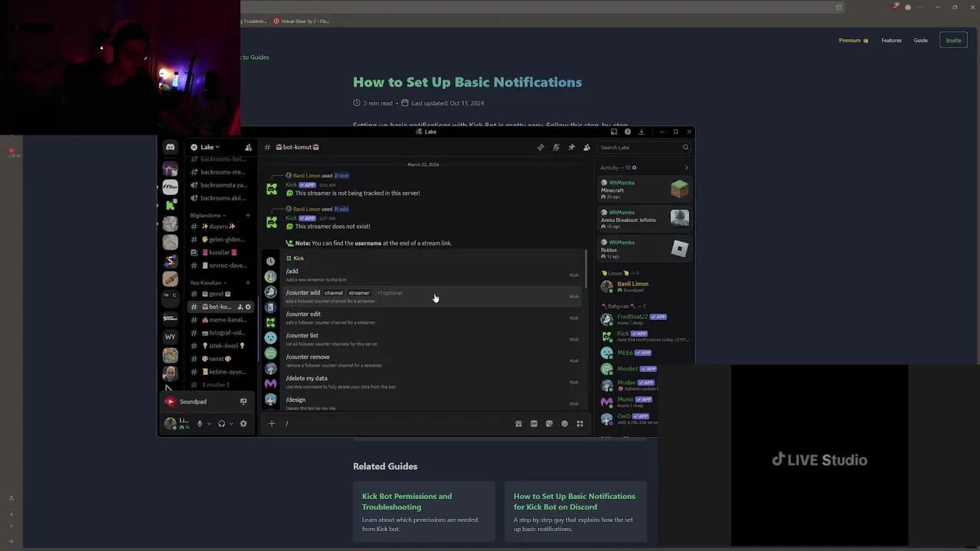This screenshot has width=980, height=551.
Task: Open Discord direct messages home icon
Action: tap(170, 147)
